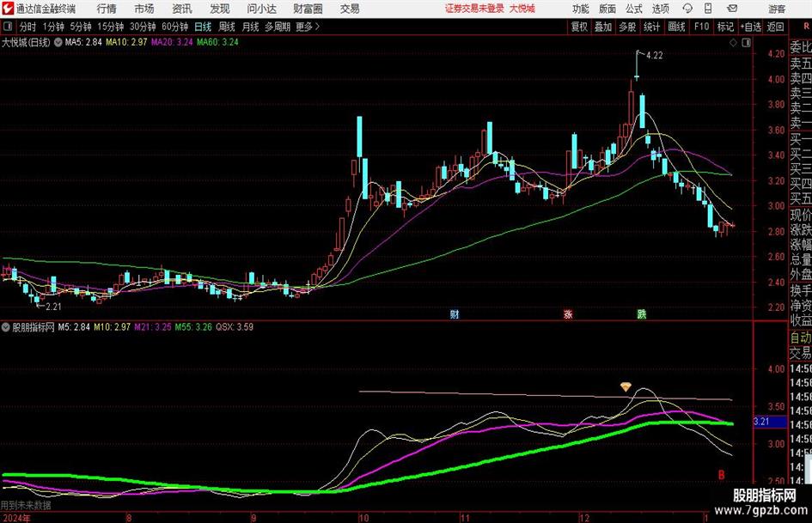Open the mail envelope icon

pyautogui.click(x=732, y=9)
